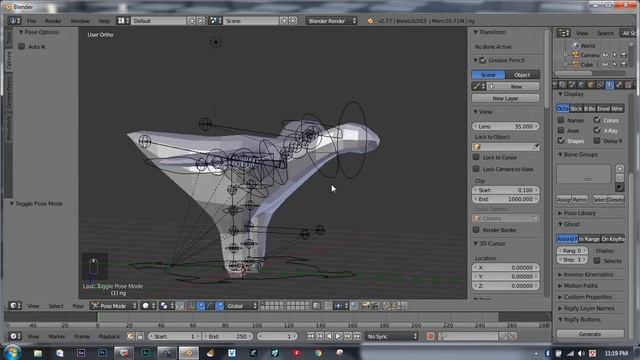
Task: Add a new scene with the plus icon
Action: click(284, 20)
